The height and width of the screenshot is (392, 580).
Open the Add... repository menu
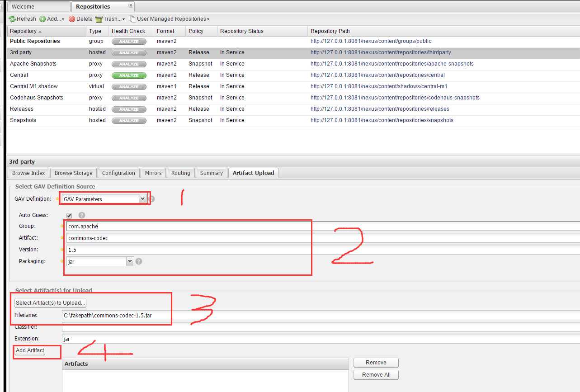[52, 19]
